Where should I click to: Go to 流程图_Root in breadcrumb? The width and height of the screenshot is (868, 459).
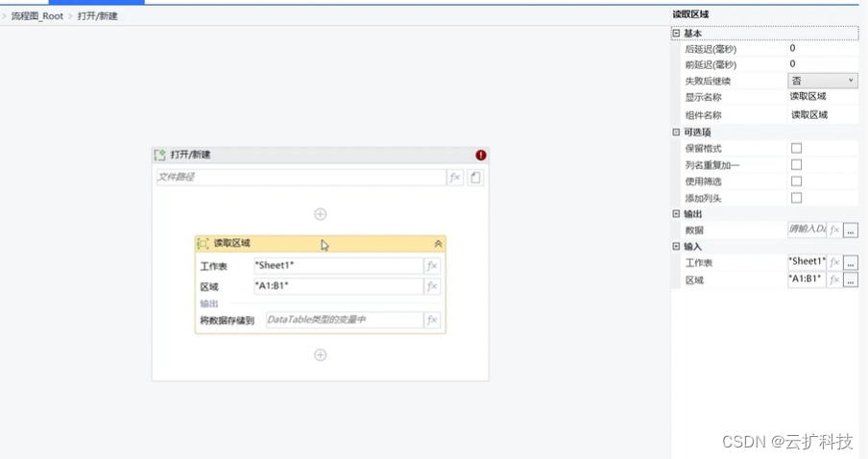[x=37, y=16]
